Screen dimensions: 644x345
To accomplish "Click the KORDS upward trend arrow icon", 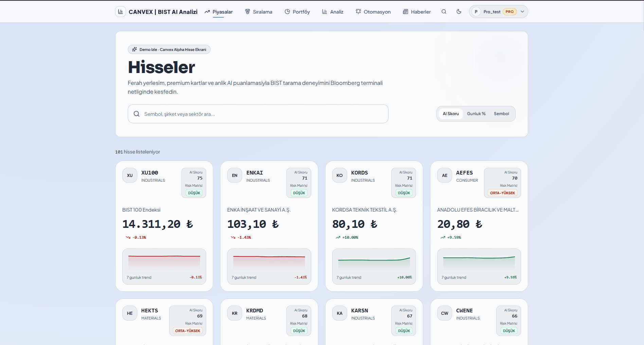I will tap(338, 237).
